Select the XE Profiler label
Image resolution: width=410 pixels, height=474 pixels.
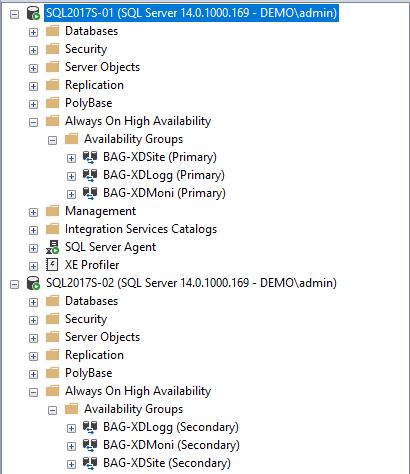[92, 265]
